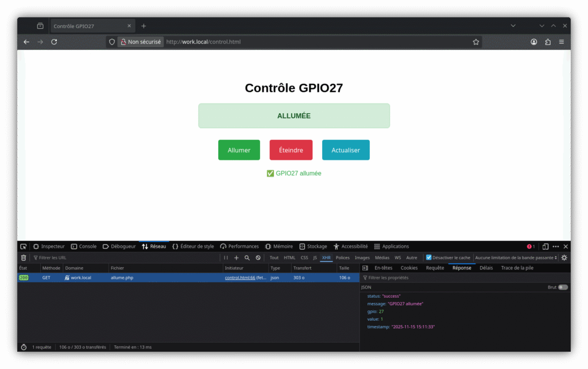Clear network requests with the trash icon
The width and height of the screenshot is (588, 369).
click(x=24, y=258)
